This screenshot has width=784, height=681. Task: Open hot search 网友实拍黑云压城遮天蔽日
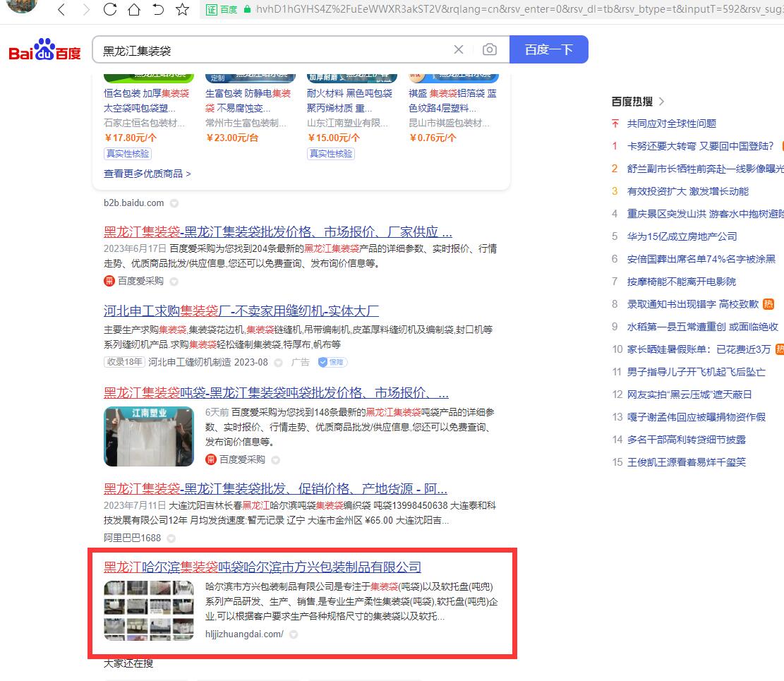pyautogui.click(x=689, y=394)
